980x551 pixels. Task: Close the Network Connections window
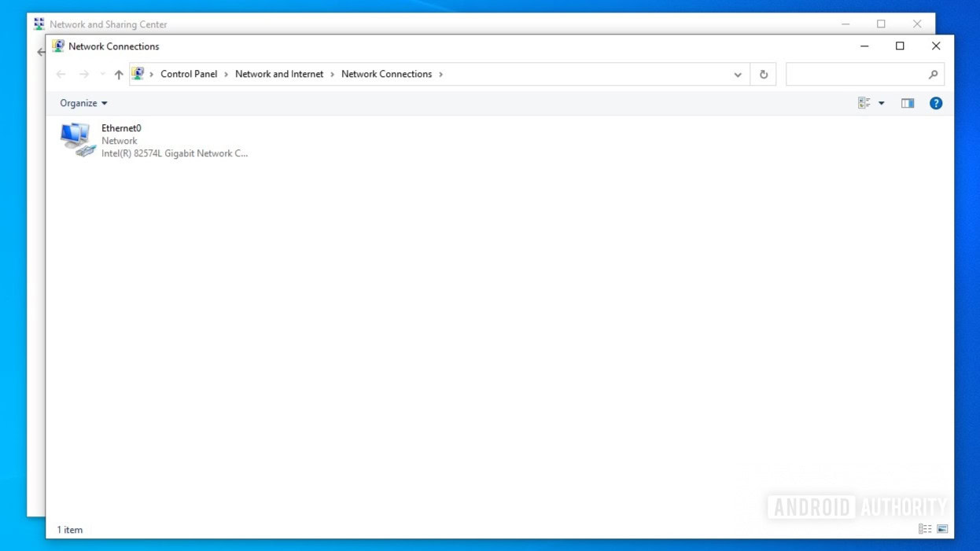pos(936,46)
